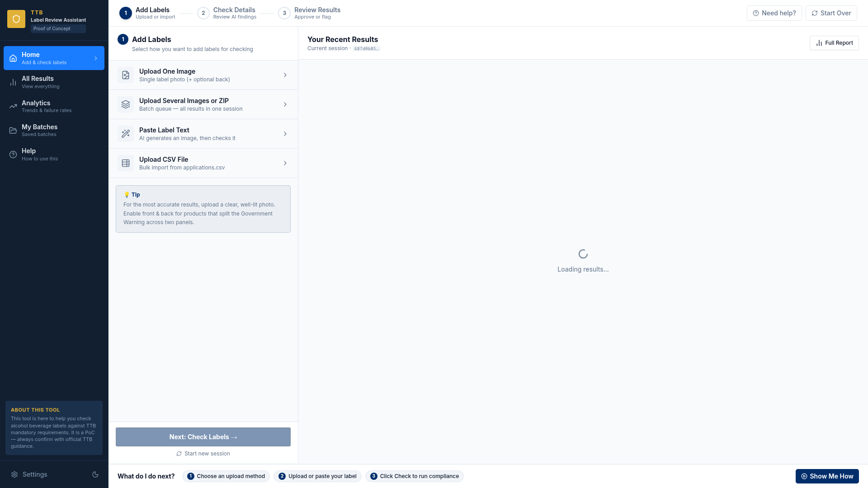This screenshot has width=868, height=488.
Task: Click the layers icon for Upload Several Images
Action: pos(126,104)
